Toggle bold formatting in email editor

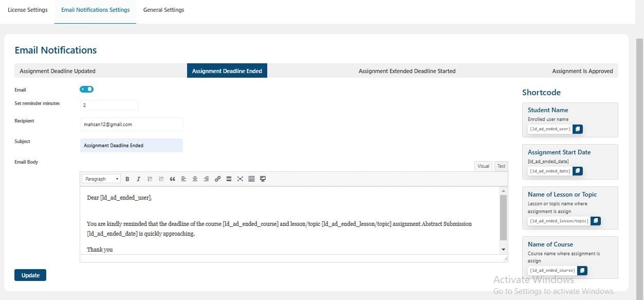127,179
